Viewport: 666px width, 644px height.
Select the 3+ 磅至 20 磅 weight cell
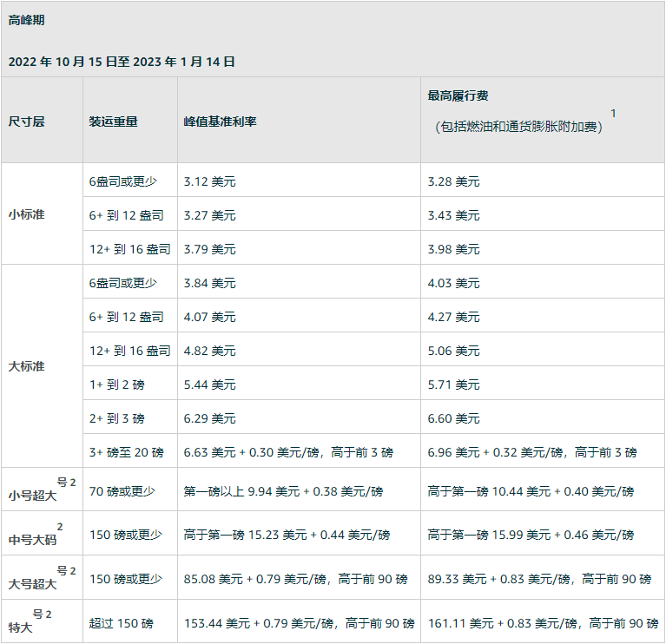click(127, 452)
